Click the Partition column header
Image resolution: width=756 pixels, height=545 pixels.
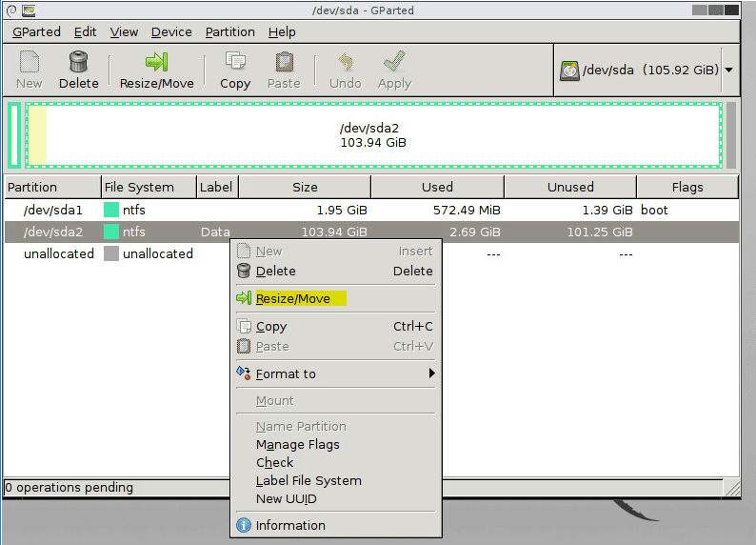click(53, 187)
